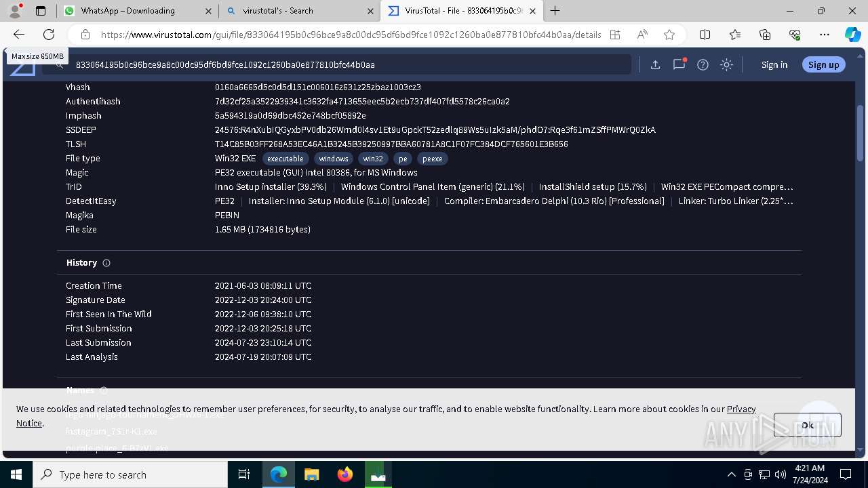Image resolution: width=868 pixels, height=488 pixels.
Task: Open Browser essentials icon
Action: click(x=795, y=35)
